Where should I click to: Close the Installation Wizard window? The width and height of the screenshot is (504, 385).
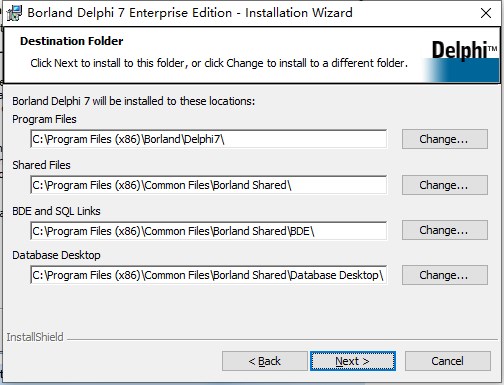tap(486, 13)
